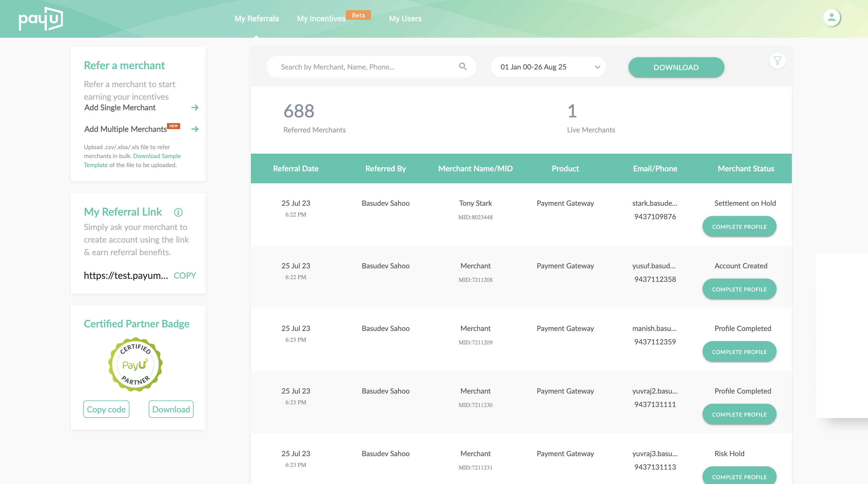The width and height of the screenshot is (868, 484).
Task: Click the Merchant Name/MID column header
Action: 475,168
